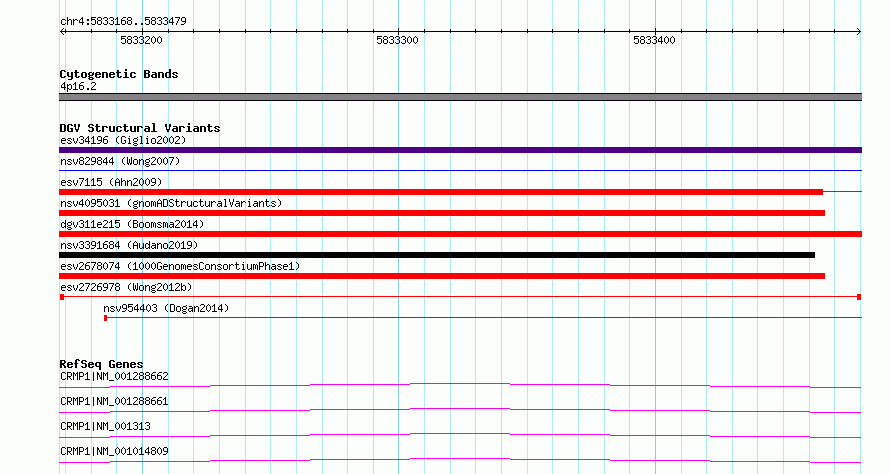This screenshot has width=890, height=474.
Task: Click the Cytogenetic Bands track heading
Action: pyautogui.click(x=119, y=74)
